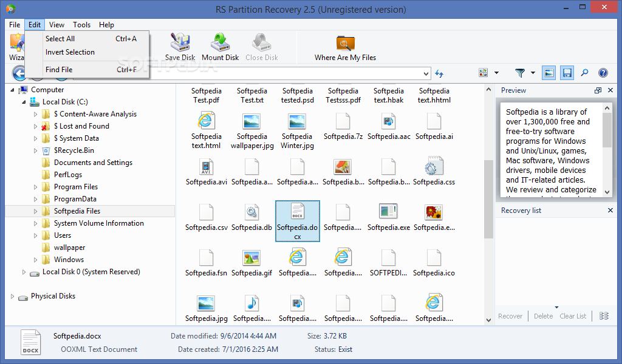Screen dimensions: 622x364
Task: Click down arrow of file list scrollbar
Action: tap(488, 320)
